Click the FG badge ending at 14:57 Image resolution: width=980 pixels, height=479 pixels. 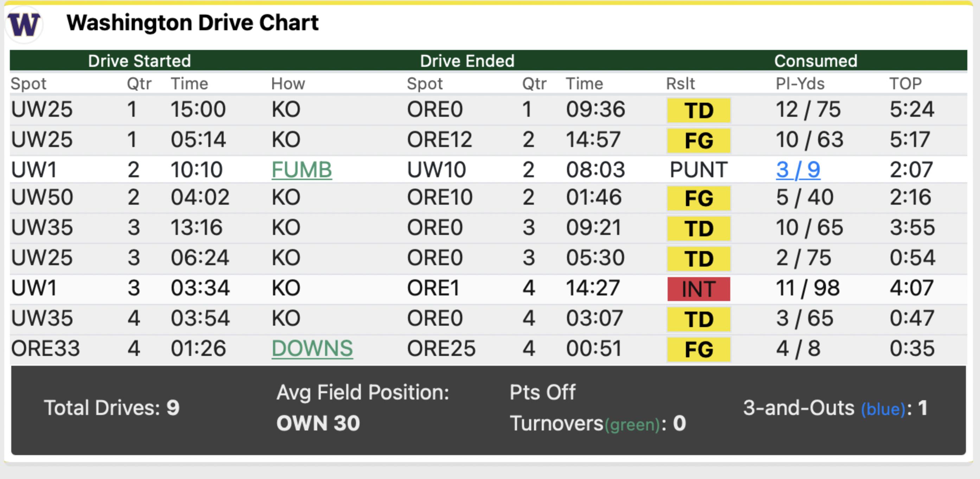tap(699, 141)
